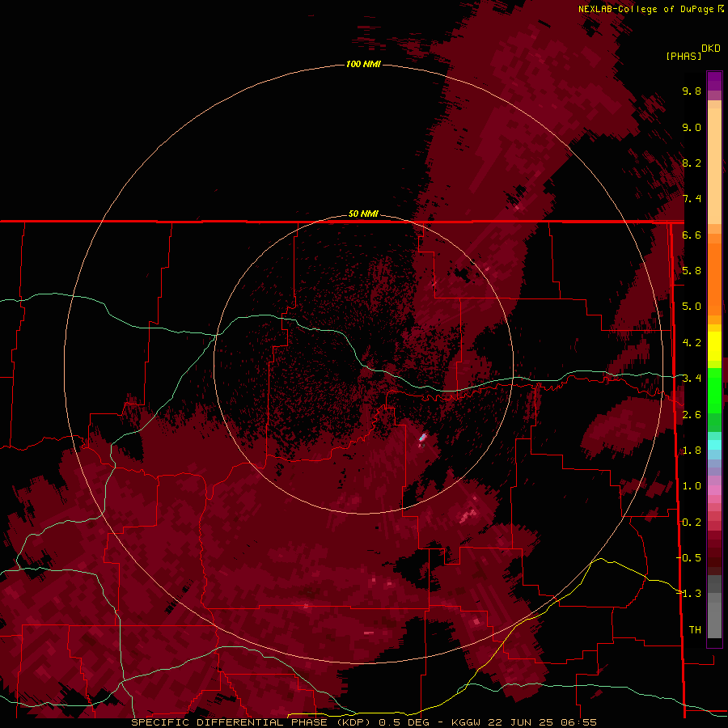Click the Specific Differential Phase (KDP) caption
The height and width of the screenshot is (728, 728).
(x=252, y=722)
